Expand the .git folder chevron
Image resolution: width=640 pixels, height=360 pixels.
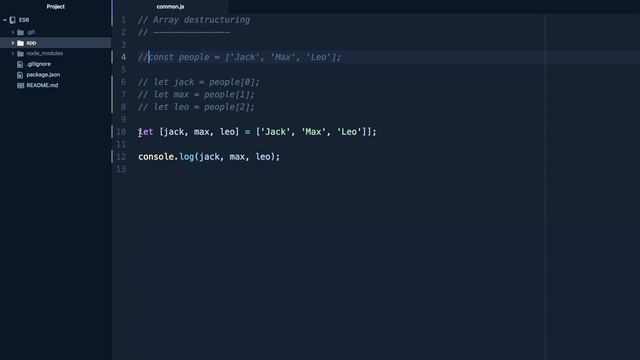(13, 32)
